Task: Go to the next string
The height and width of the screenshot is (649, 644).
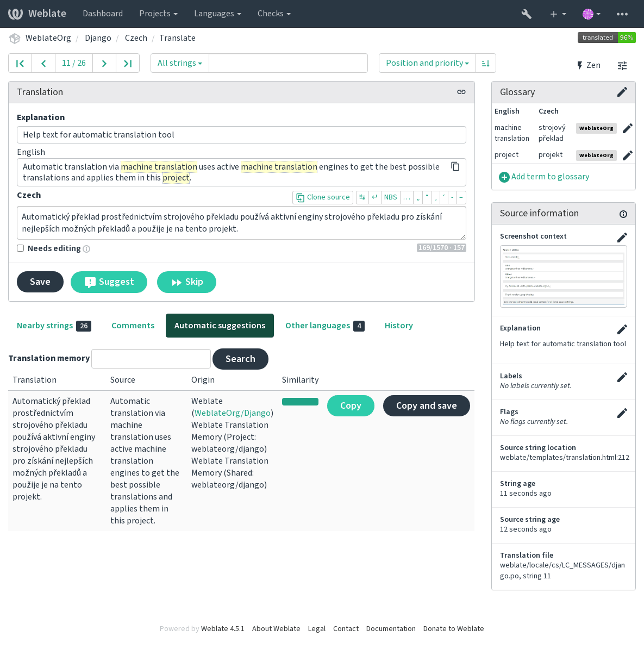Action: [x=104, y=64]
